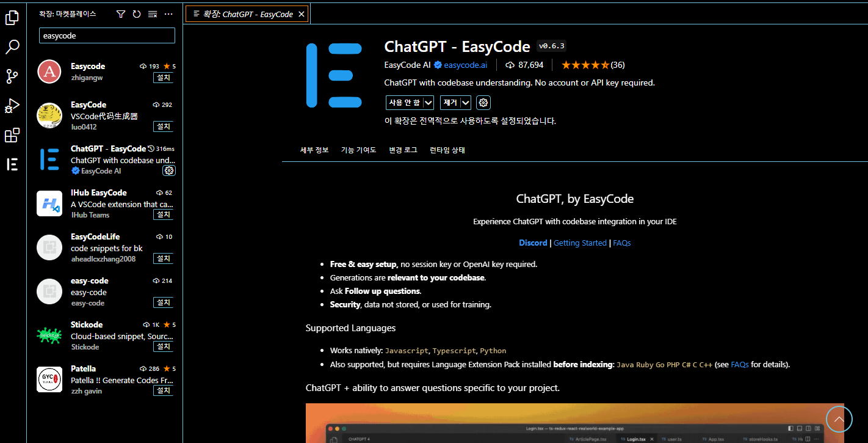
Task: Click the Easycode zhigangw avatar icon
Action: click(49, 71)
